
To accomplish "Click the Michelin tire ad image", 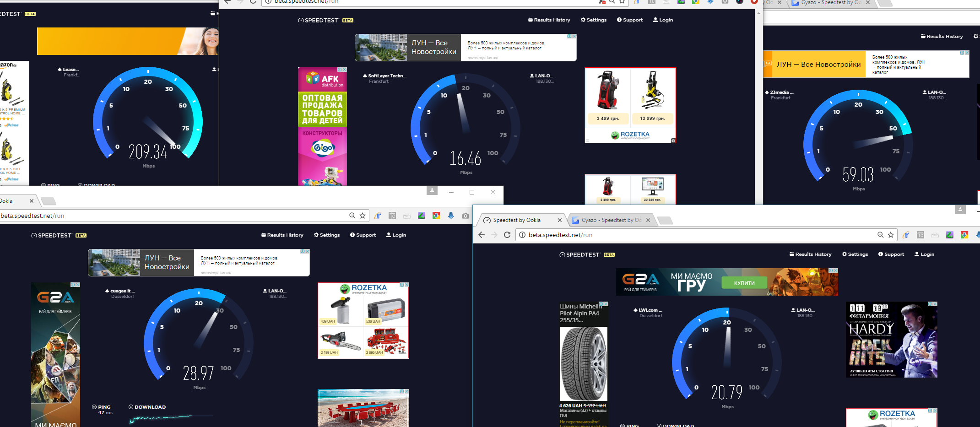I will coord(584,364).
